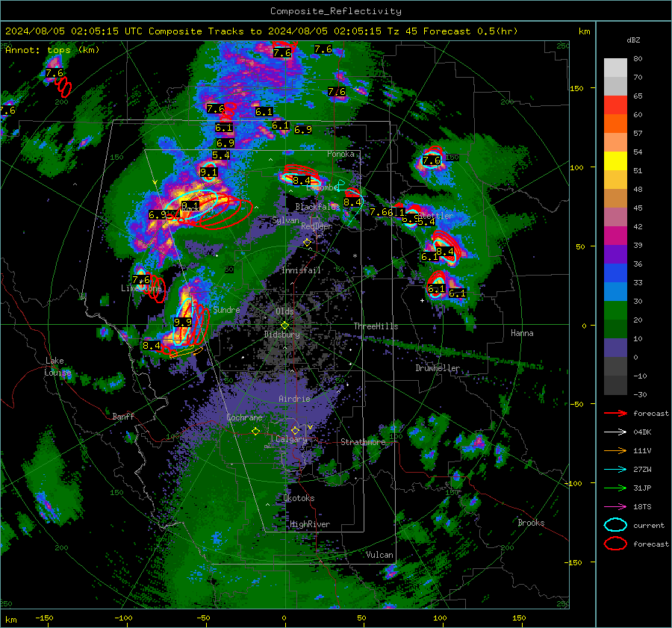The height and width of the screenshot is (628, 672).
Task: Click the yellow diamond marker above Calgary
Action: pyautogui.click(x=295, y=430)
